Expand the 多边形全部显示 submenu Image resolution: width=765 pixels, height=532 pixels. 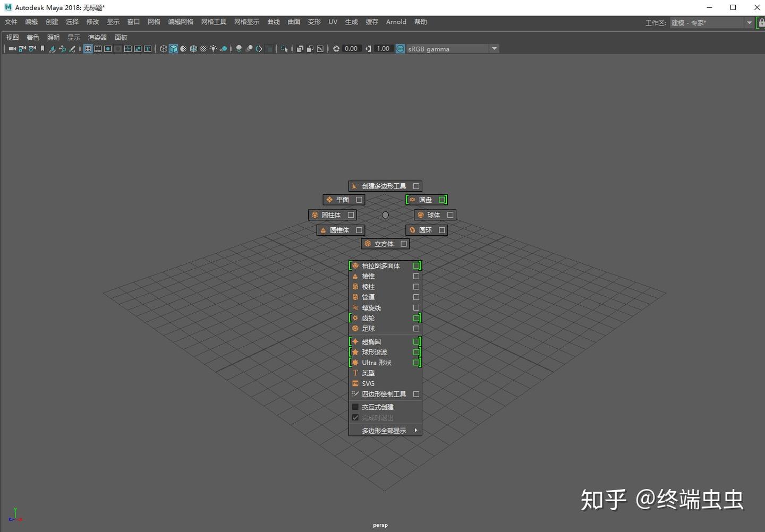[x=384, y=430]
